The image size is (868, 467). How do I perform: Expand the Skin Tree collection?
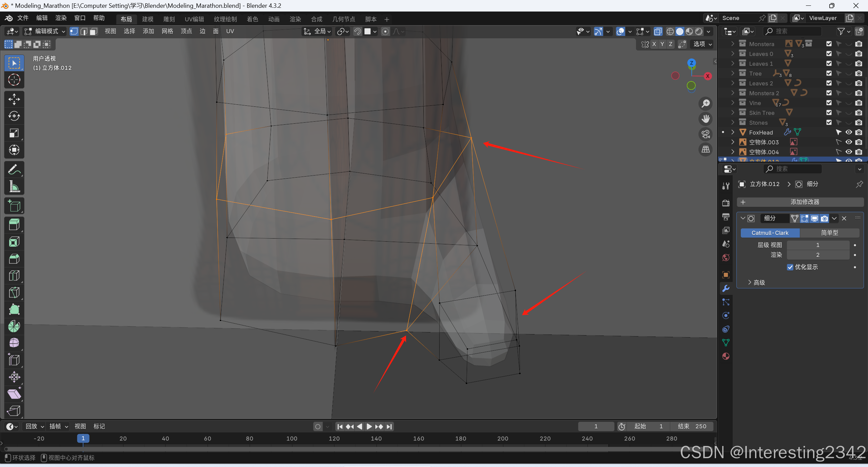[732, 113]
